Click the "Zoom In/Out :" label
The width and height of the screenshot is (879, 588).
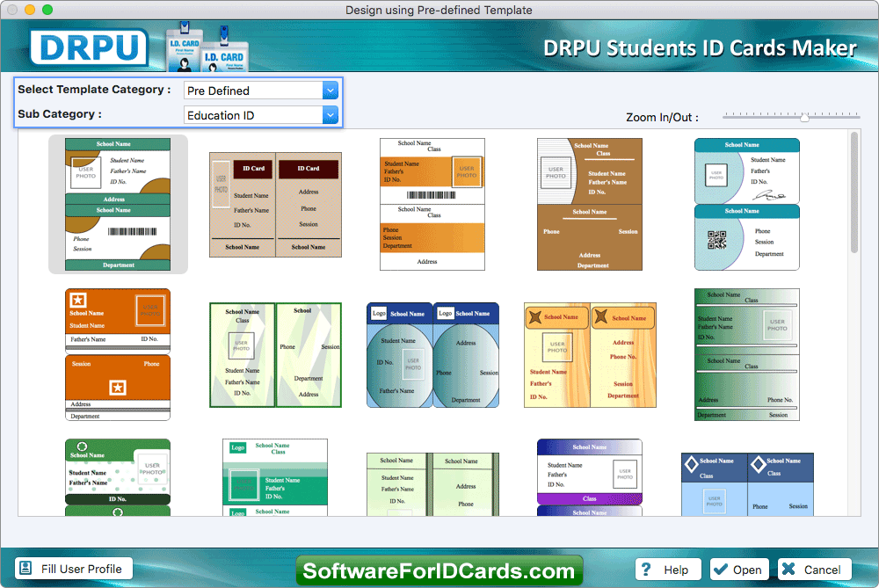tap(662, 118)
